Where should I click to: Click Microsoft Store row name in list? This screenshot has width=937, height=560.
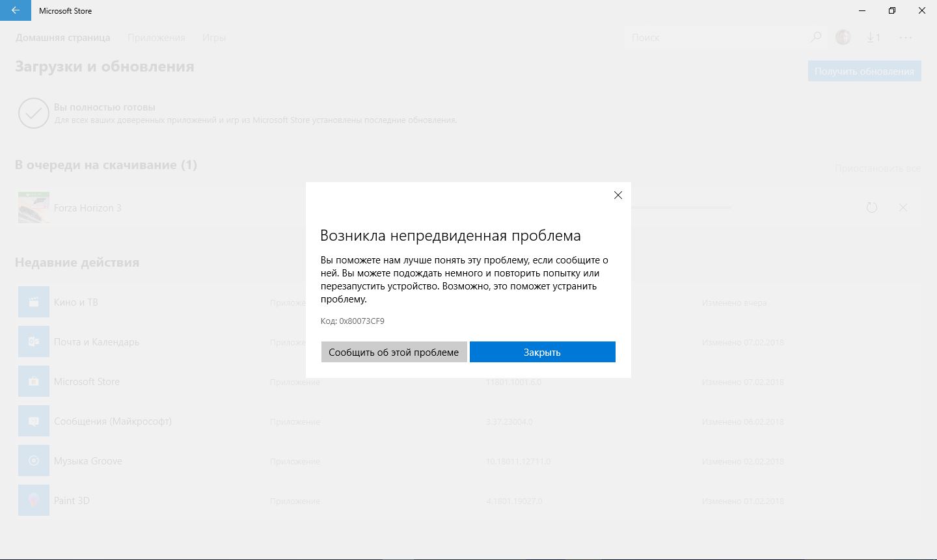click(x=87, y=382)
